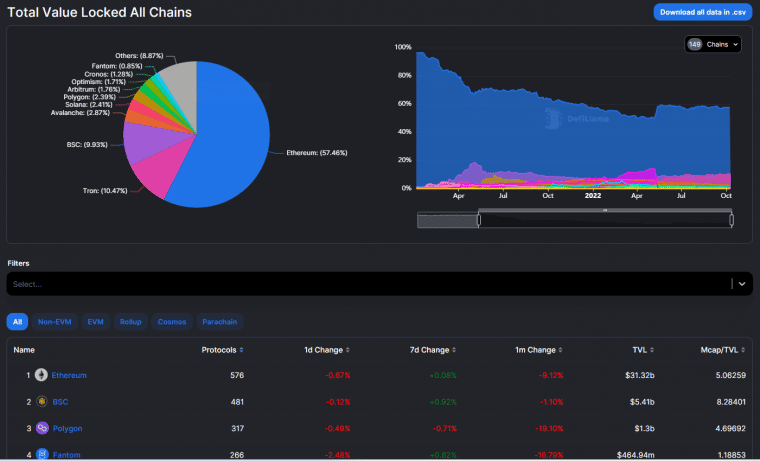The height and width of the screenshot is (461, 760).
Task: Click the Optimism: (1.71%) pie label
Action: pos(98,81)
